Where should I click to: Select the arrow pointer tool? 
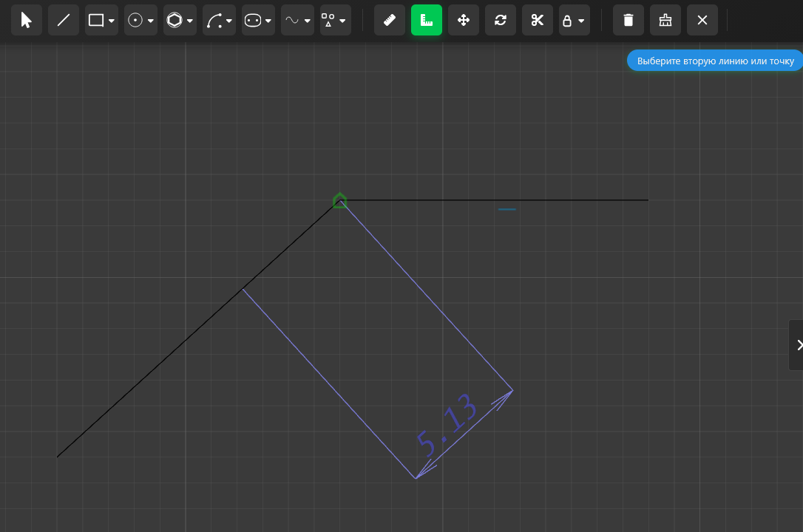(26, 21)
